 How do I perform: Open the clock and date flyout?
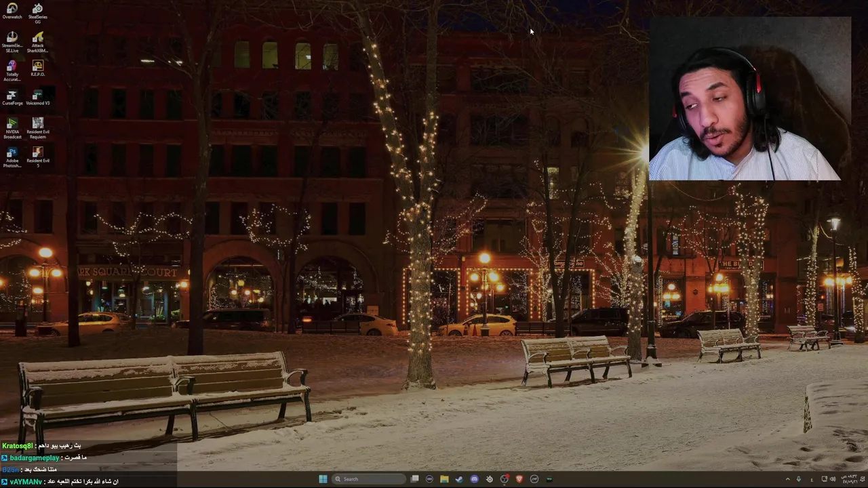849,479
